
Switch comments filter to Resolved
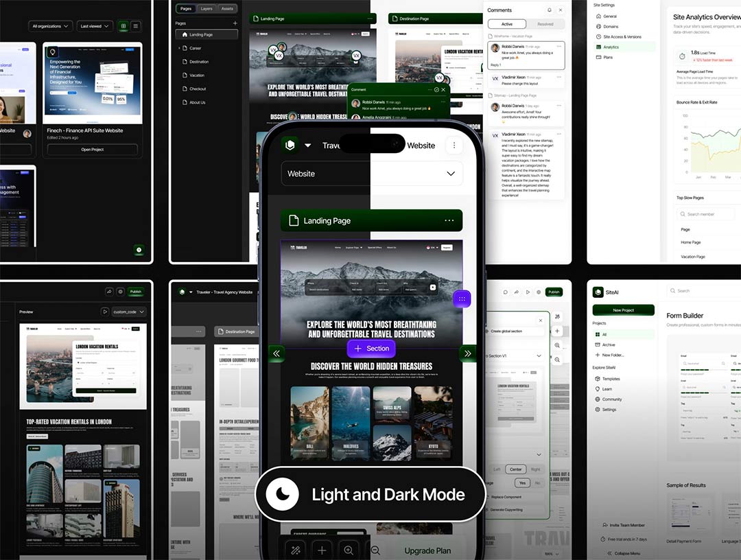coord(545,24)
